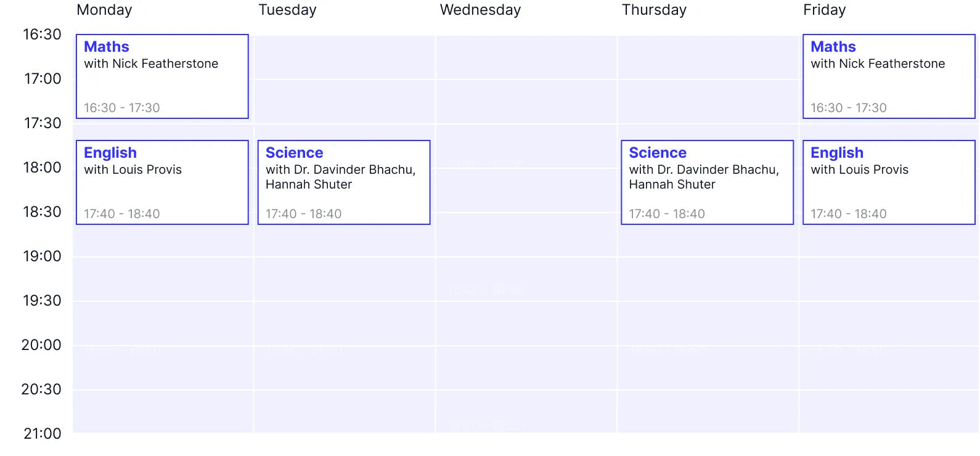Open the Monday Maths lesson card
The image size is (980, 456).
point(161,76)
